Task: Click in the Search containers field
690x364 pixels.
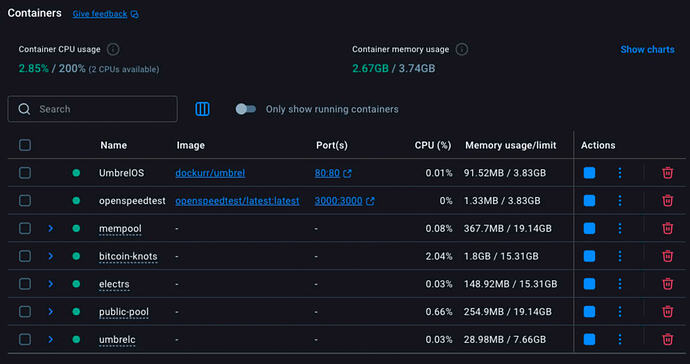Action: tap(92, 109)
